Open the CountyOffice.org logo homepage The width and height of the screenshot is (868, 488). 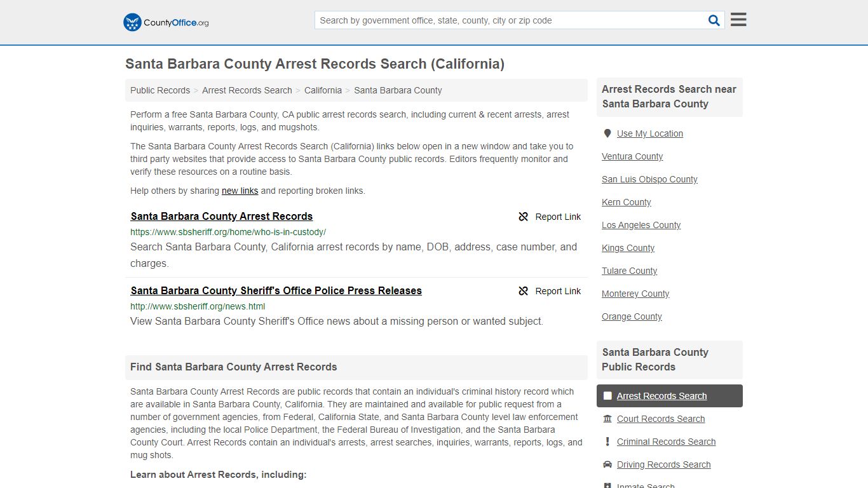166,22
